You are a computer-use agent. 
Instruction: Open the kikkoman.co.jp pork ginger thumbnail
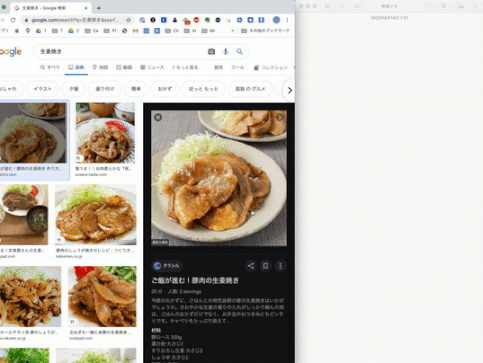pyautogui.click(x=96, y=215)
